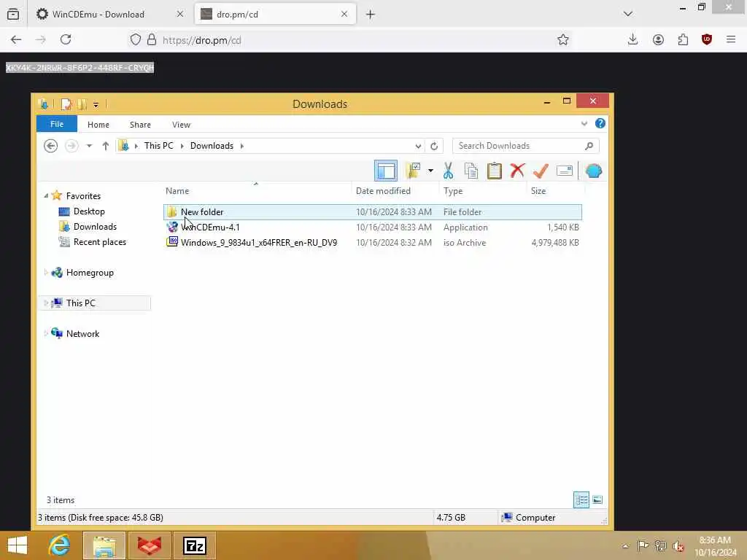Toggle the navigation pane toolbar icon
The image size is (747, 560).
tap(386, 171)
